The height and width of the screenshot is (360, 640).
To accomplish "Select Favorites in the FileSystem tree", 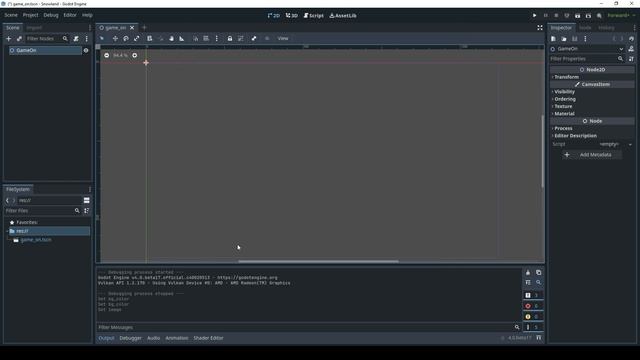I will [x=27, y=222].
